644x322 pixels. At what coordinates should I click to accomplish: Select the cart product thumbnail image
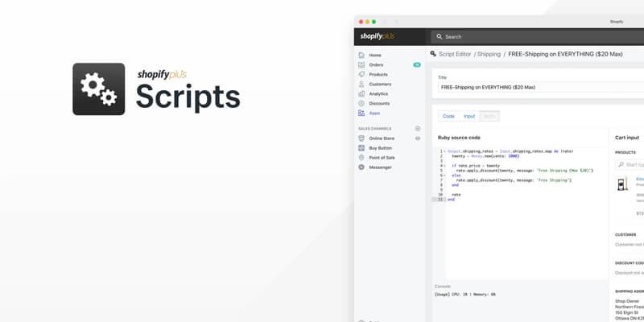(x=622, y=184)
